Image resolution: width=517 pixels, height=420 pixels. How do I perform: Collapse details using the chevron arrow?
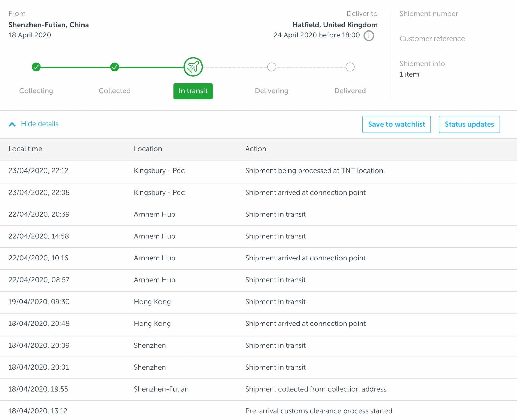(12, 124)
